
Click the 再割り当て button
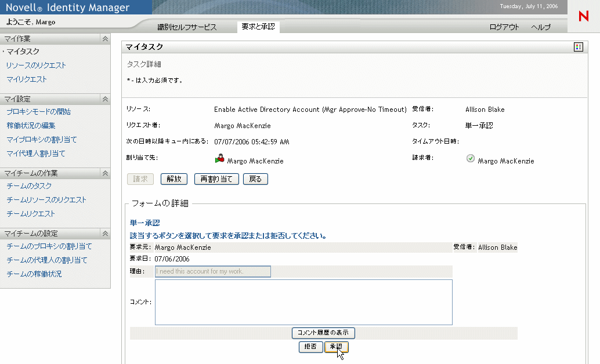click(216, 179)
